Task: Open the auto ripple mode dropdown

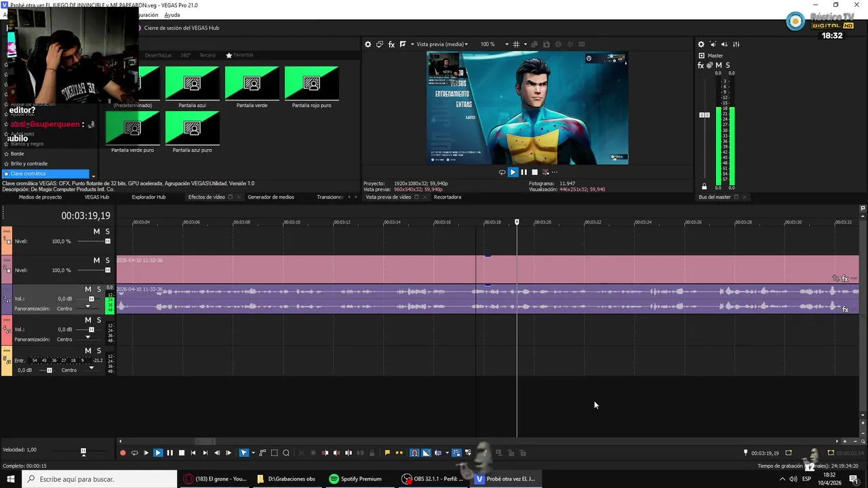Action: (447, 453)
